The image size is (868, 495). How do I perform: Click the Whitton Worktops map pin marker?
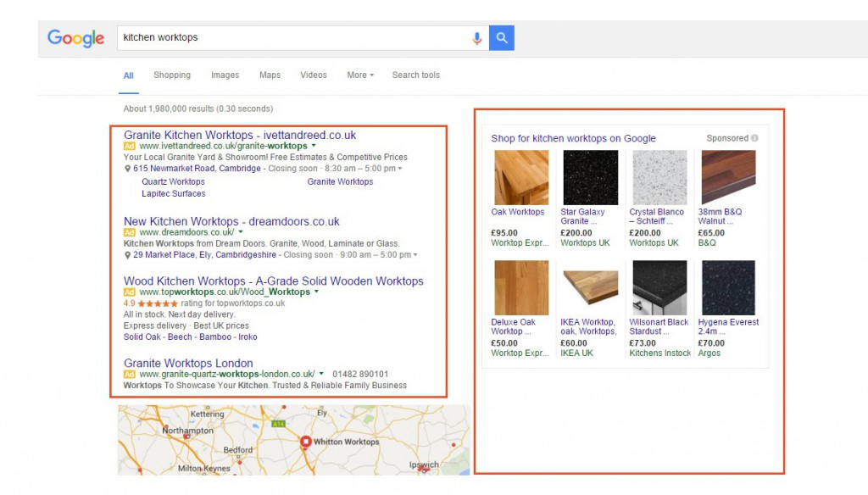tap(305, 442)
